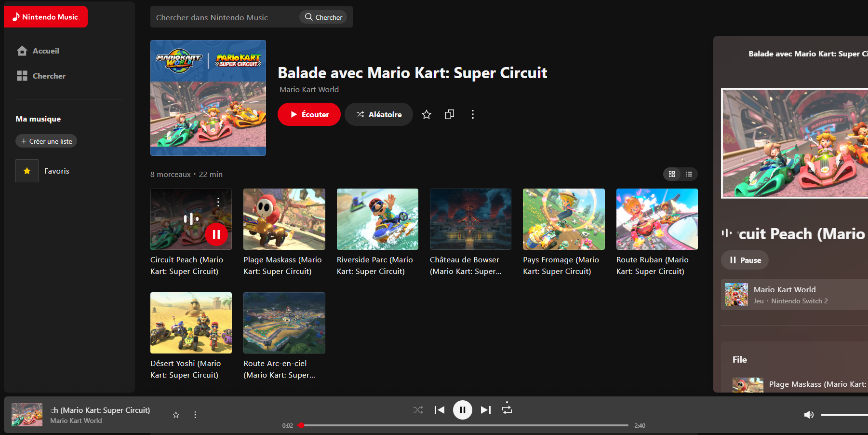Click Désert Yoshi track title text
Screen dimensions: 868x435
[186, 369]
